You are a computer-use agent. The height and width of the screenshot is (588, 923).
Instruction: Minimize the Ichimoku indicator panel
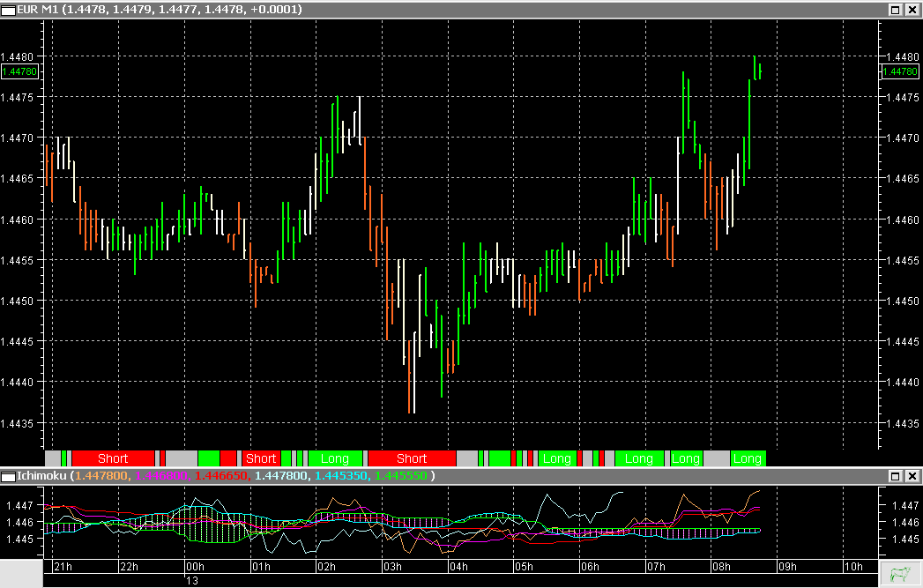895,475
